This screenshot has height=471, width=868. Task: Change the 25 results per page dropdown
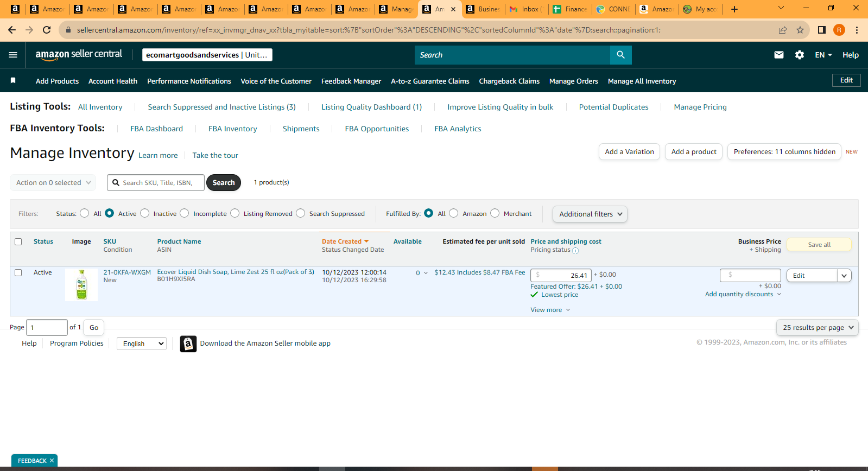(818, 327)
